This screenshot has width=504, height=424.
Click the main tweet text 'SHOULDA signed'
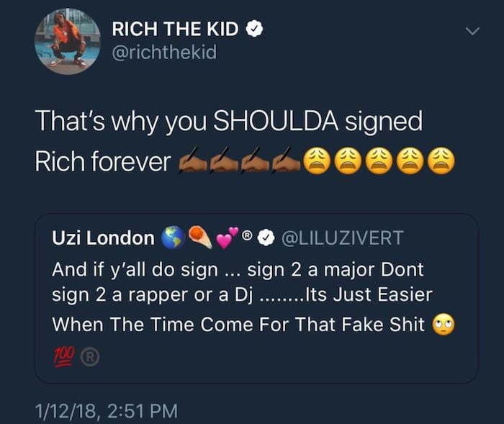click(318, 122)
